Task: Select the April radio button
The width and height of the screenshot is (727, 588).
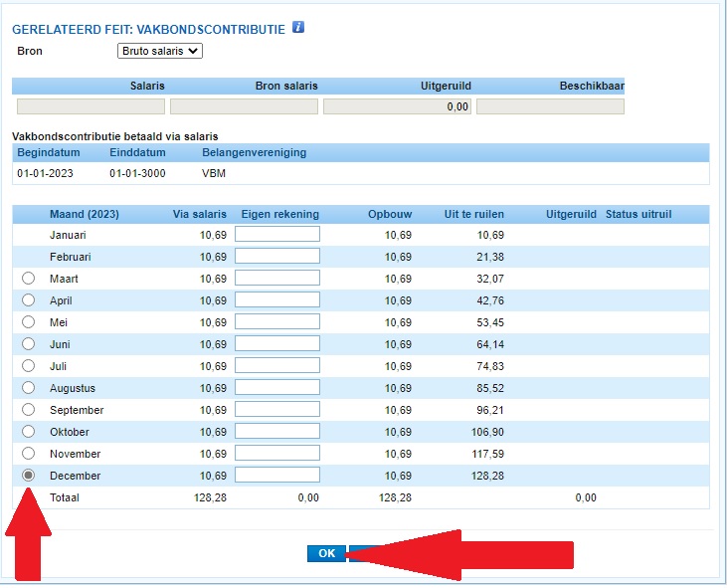Action: [x=28, y=300]
